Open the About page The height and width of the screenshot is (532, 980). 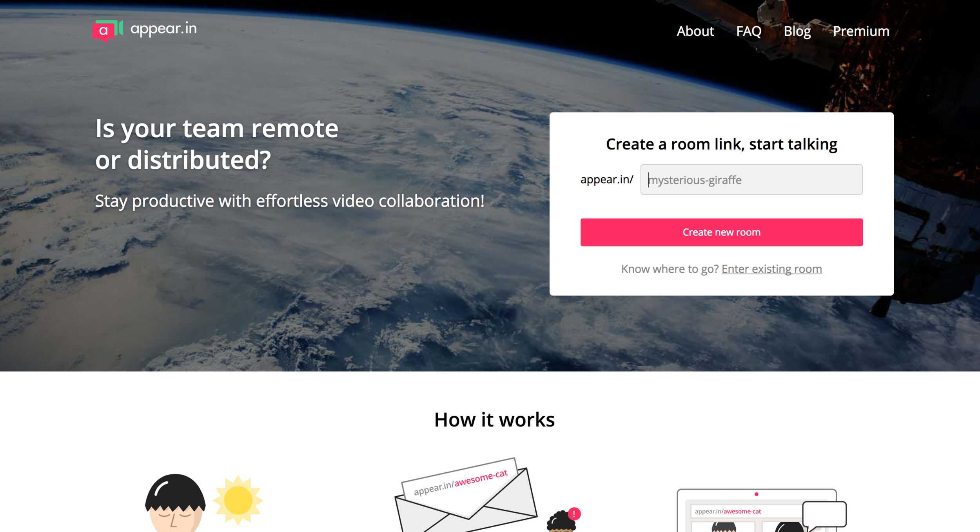pyautogui.click(x=695, y=31)
